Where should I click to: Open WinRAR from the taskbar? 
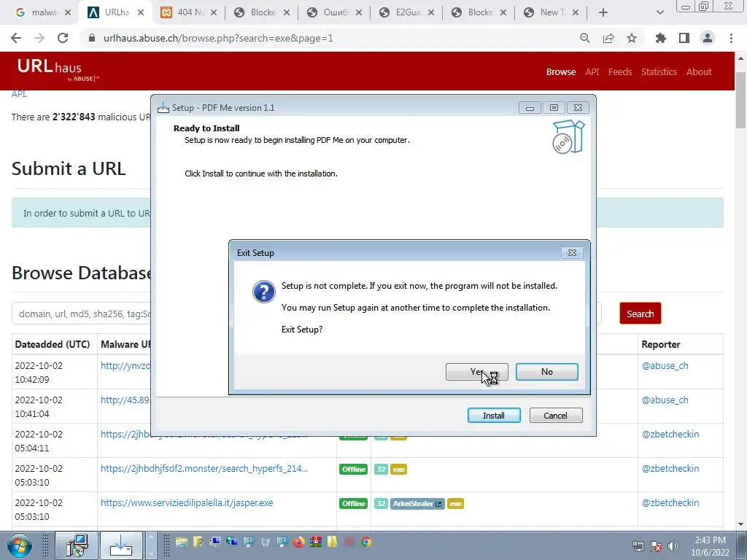(x=315, y=542)
